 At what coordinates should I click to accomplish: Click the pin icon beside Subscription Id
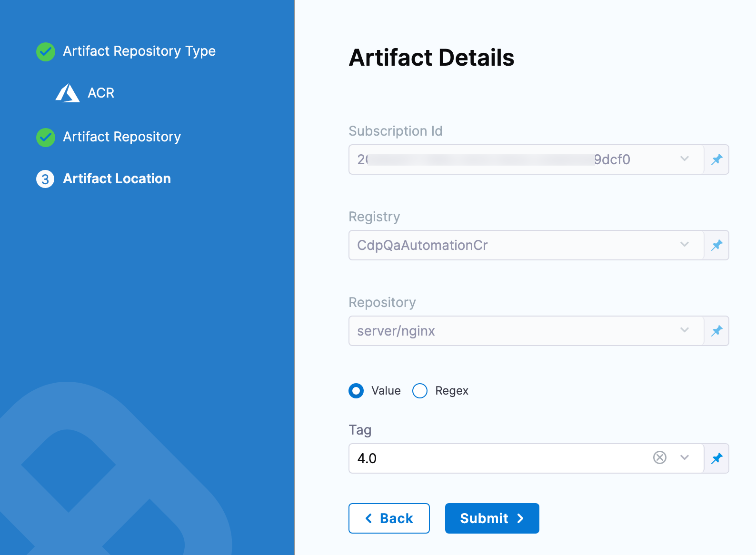click(716, 159)
